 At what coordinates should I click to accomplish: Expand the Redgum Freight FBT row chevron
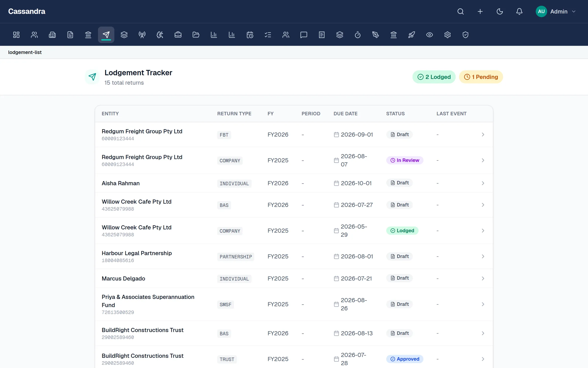coord(483,134)
